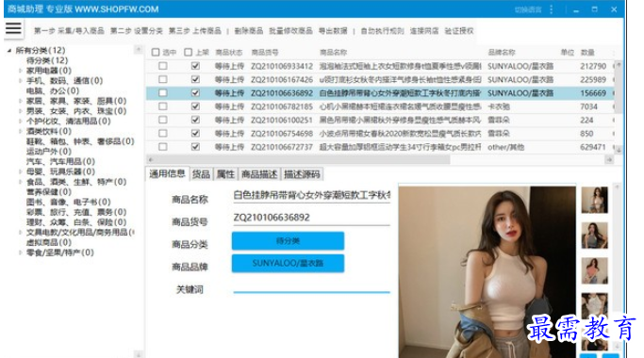Uncheck 上架 for item ZQ210106754698
The image size is (644, 358).
click(195, 134)
